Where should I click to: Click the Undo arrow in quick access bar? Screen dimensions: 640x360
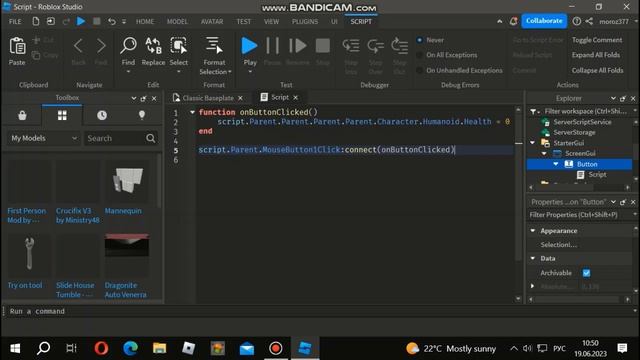[111, 21]
